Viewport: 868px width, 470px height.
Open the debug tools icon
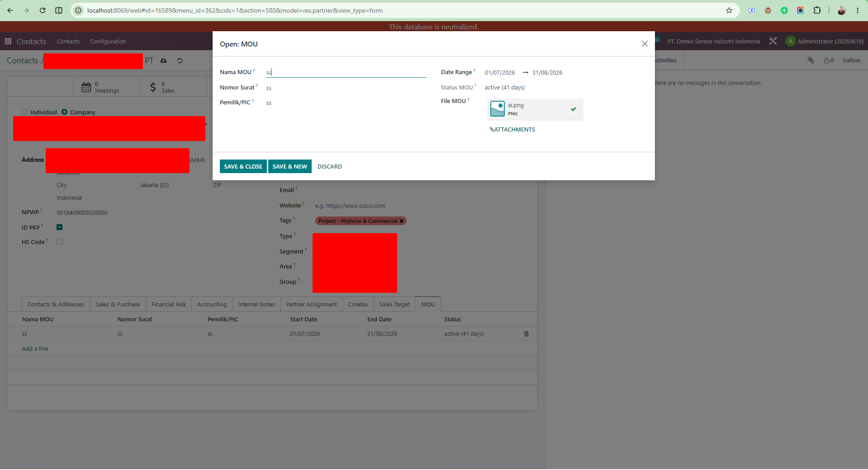pos(773,41)
